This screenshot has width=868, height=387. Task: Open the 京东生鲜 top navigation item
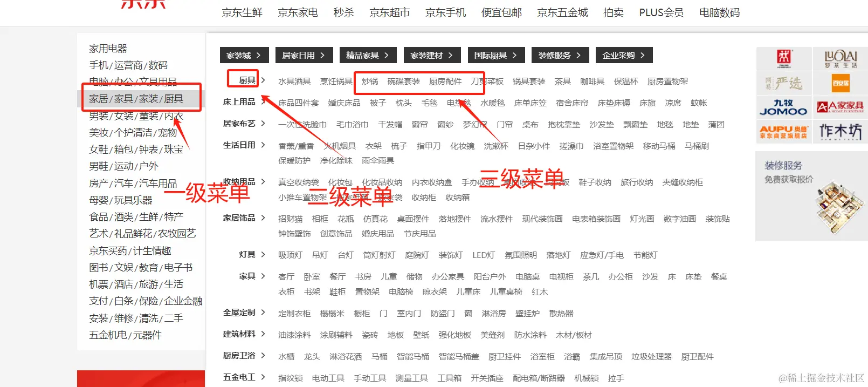242,12
